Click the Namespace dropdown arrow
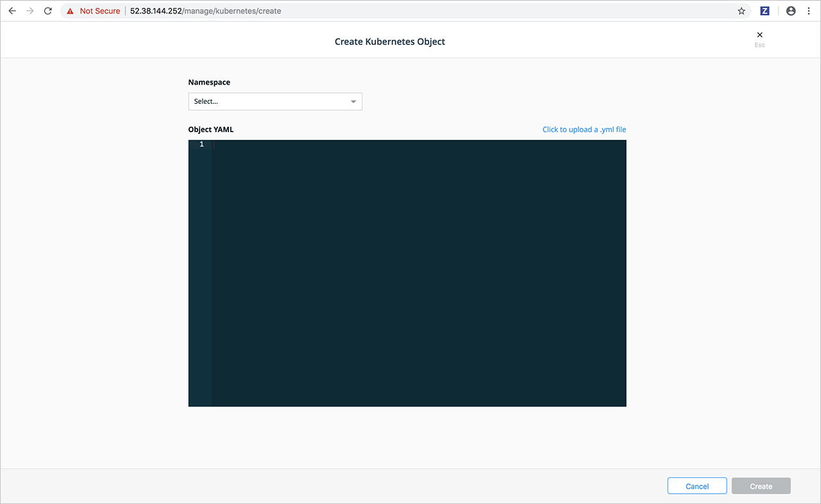 353,101
